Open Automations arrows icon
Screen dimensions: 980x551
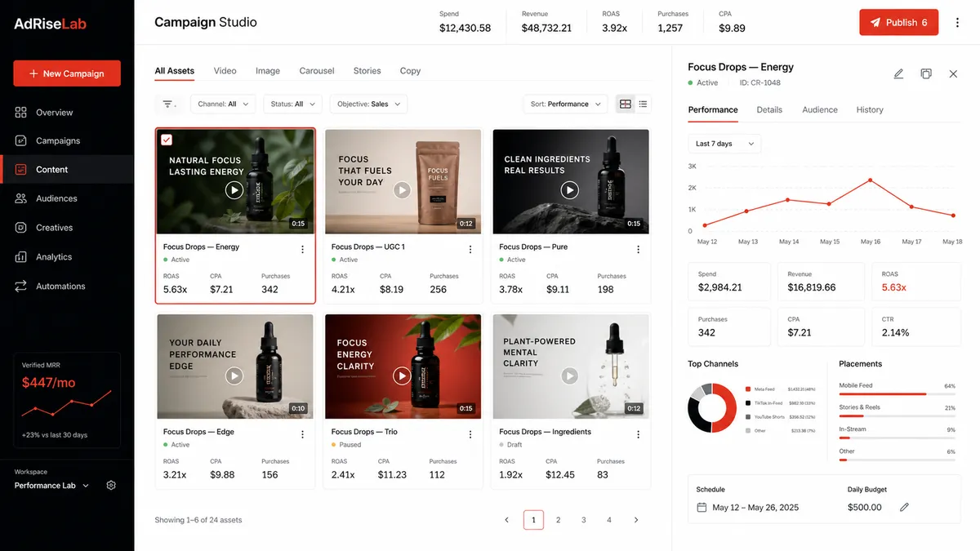pyautogui.click(x=21, y=287)
